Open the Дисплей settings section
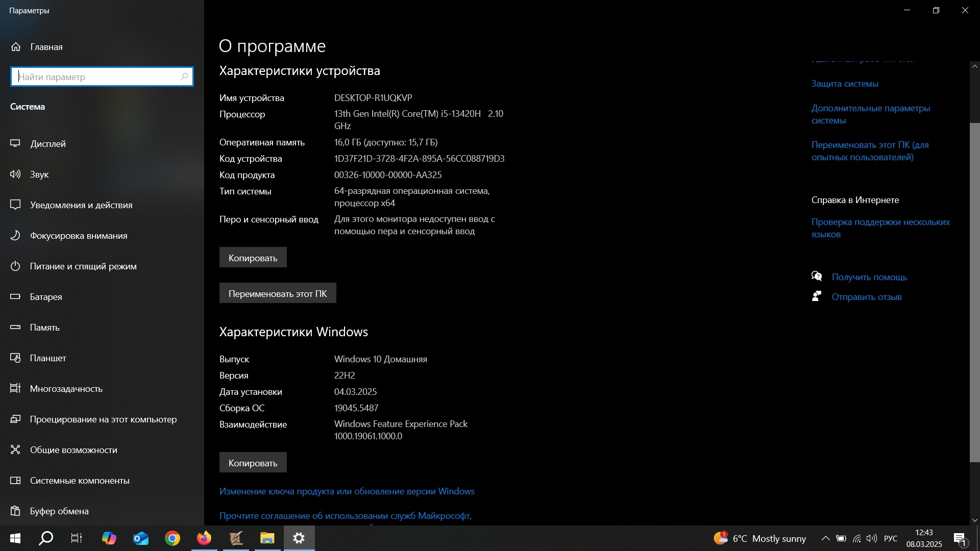 [48, 144]
